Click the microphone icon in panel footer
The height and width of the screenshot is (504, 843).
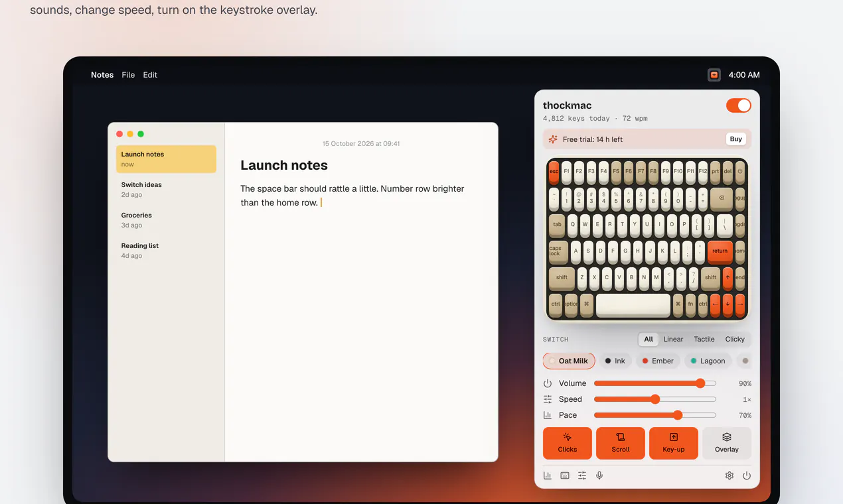pos(599,475)
